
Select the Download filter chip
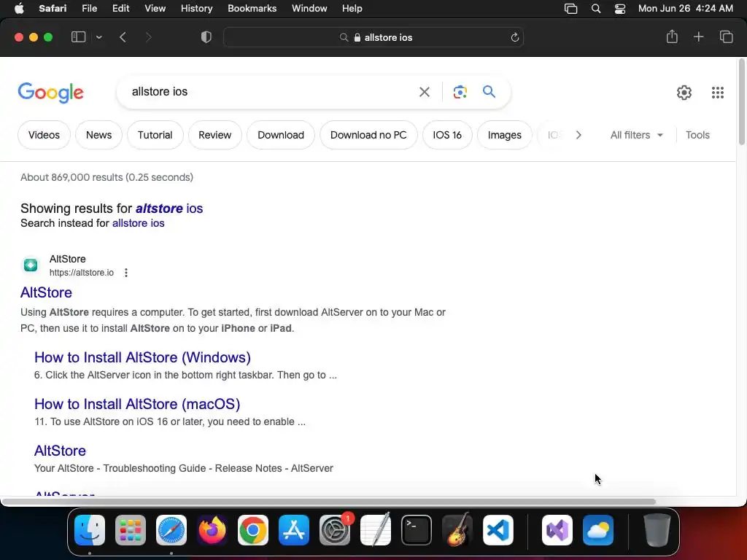coord(281,135)
